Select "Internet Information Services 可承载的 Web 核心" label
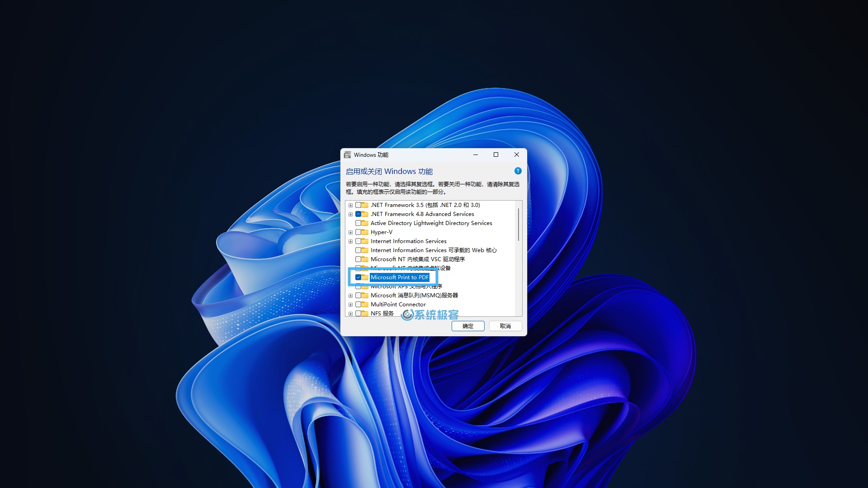868x488 pixels. (x=434, y=250)
